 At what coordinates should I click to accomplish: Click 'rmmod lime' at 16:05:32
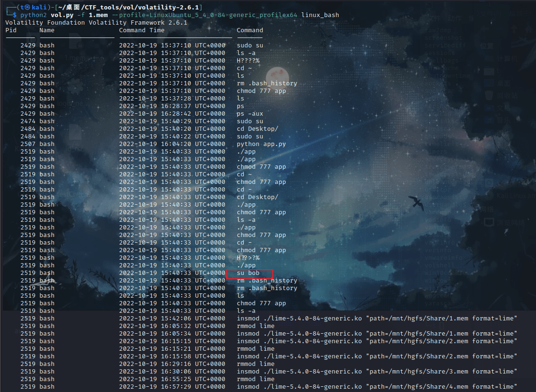coord(256,326)
